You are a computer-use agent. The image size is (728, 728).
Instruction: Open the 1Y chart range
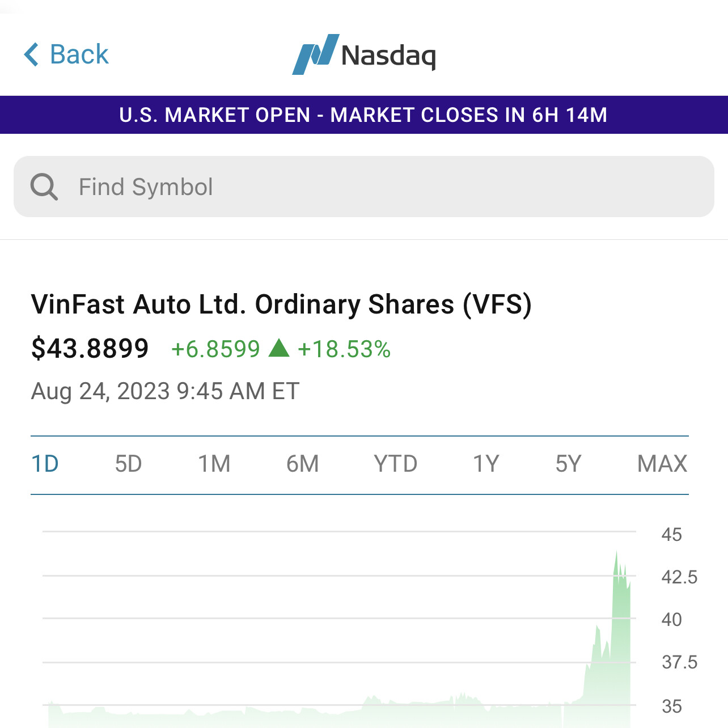(486, 464)
